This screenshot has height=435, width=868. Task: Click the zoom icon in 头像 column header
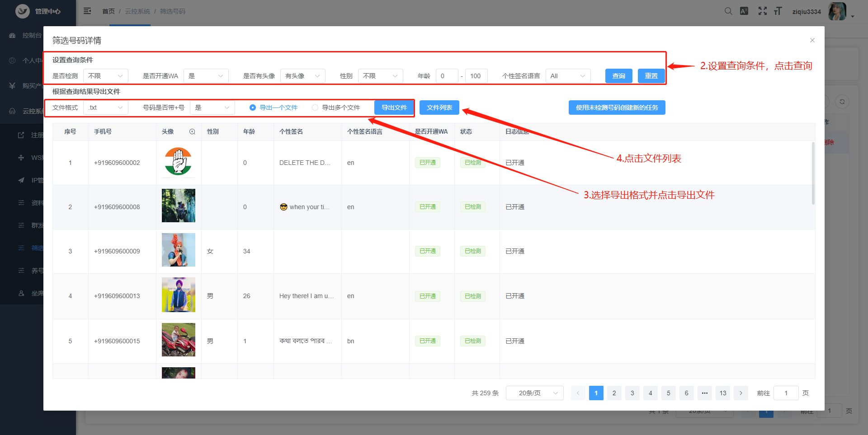[x=192, y=132]
